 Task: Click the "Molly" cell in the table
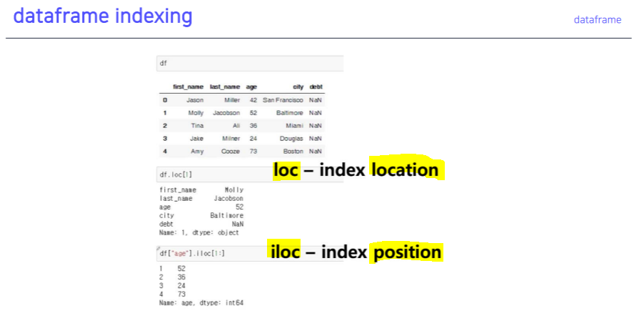click(196, 113)
